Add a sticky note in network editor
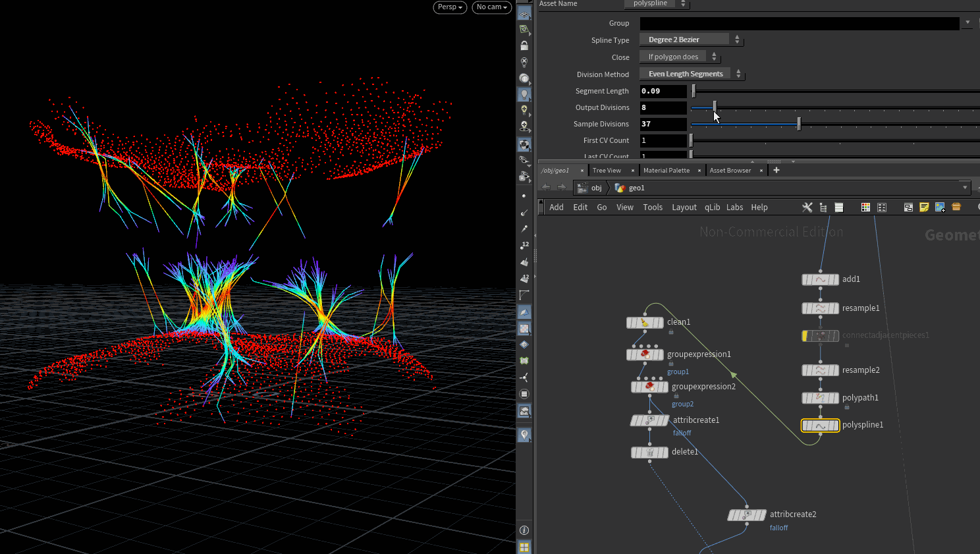Viewport: 980px width, 554px height. (924, 207)
